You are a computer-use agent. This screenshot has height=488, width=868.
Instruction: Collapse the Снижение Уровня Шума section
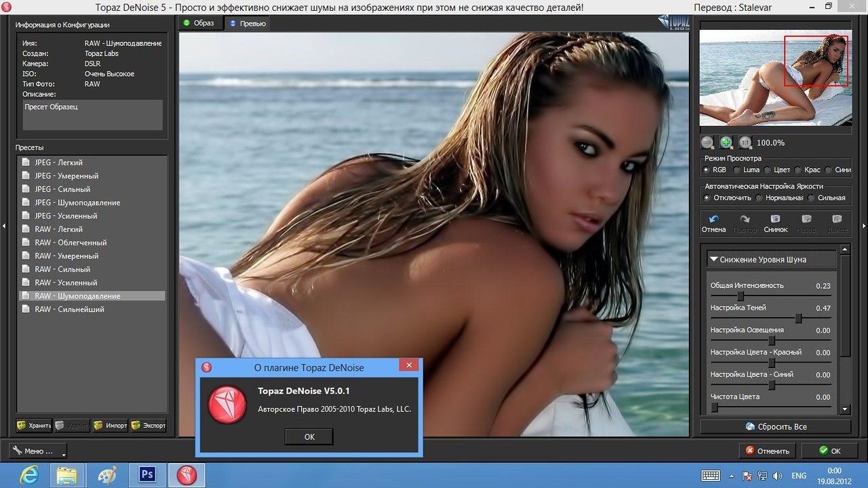point(772,260)
